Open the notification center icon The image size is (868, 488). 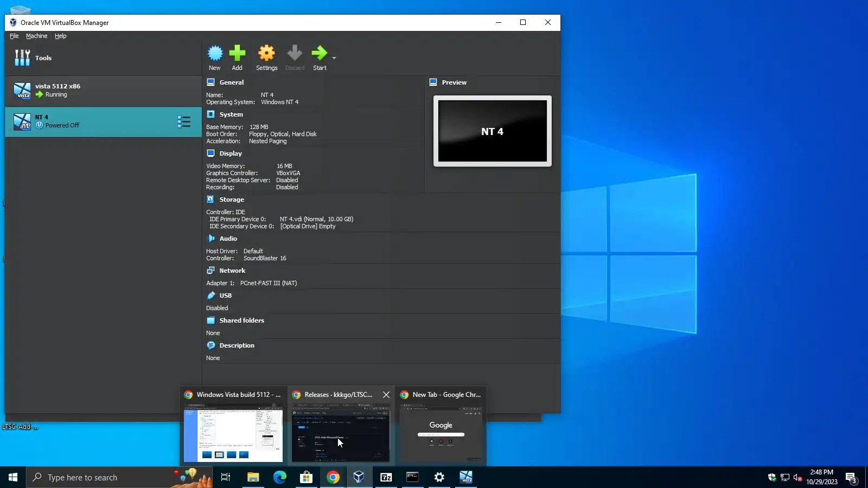851,477
